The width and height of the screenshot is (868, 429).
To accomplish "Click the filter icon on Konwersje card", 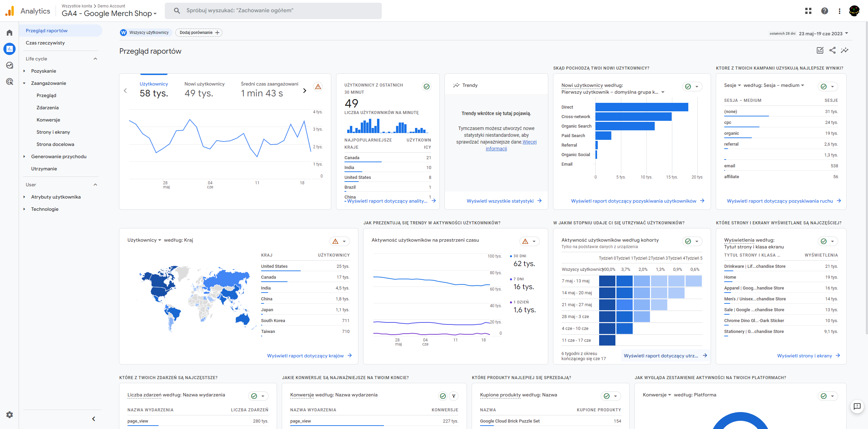I will (454, 396).
